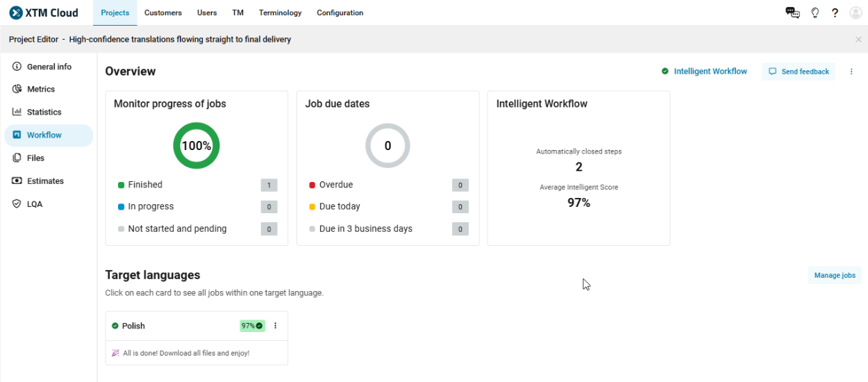Go to the Configuration tab
868x382 pixels.
340,13
